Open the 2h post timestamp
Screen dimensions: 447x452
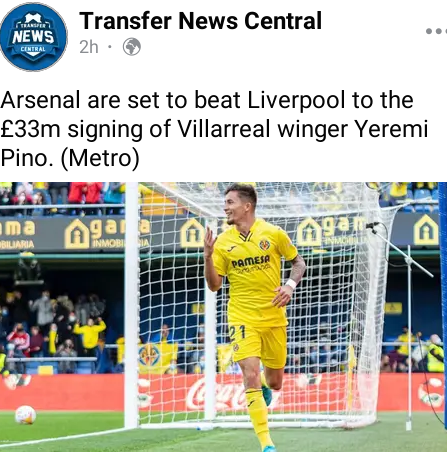pos(89,47)
